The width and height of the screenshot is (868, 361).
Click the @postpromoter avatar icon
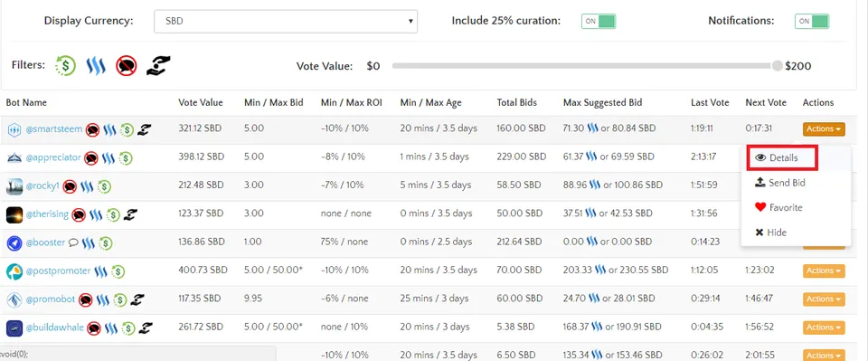pyautogui.click(x=14, y=271)
